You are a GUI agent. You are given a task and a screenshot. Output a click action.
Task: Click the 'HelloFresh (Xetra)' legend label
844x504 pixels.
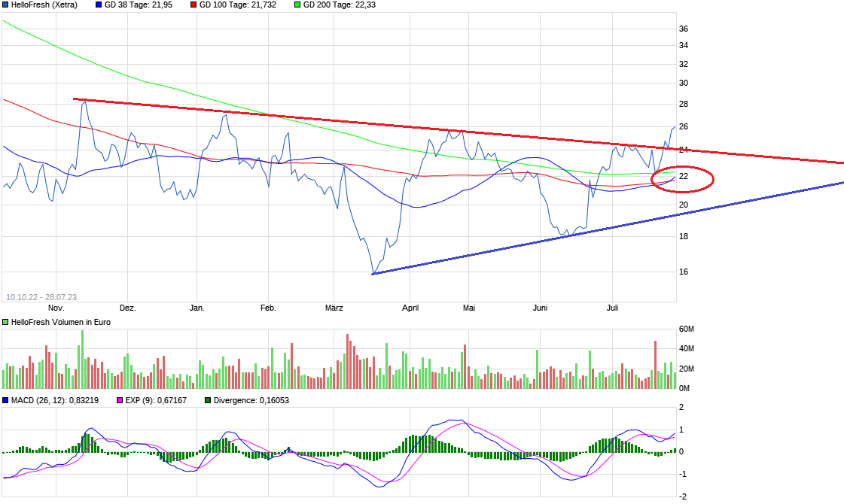[44, 5]
